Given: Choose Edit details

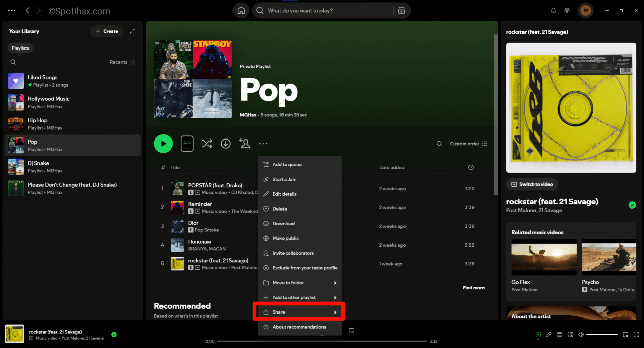Looking at the screenshot, I should click(300, 194).
